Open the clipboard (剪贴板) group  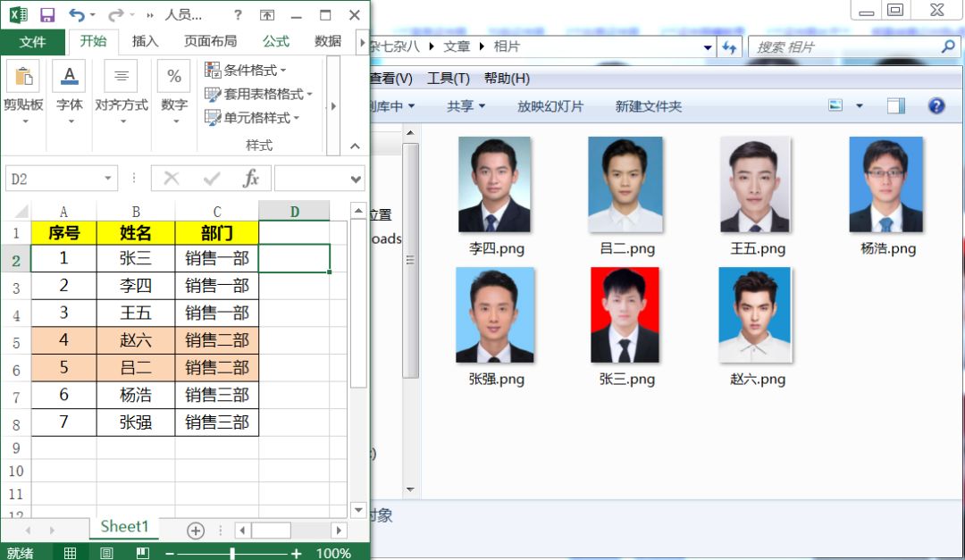tap(24, 92)
